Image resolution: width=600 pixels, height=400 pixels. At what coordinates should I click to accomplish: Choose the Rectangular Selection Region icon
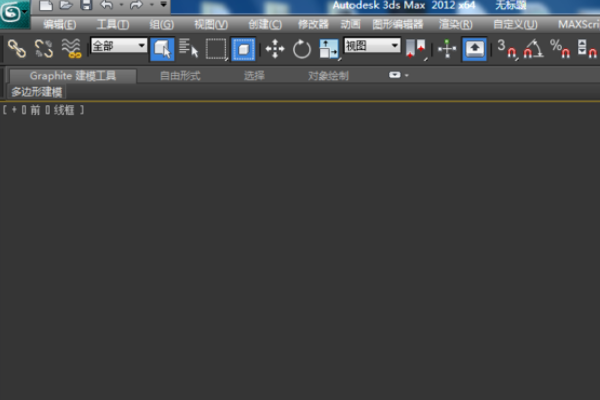pyautogui.click(x=216, y=49)
